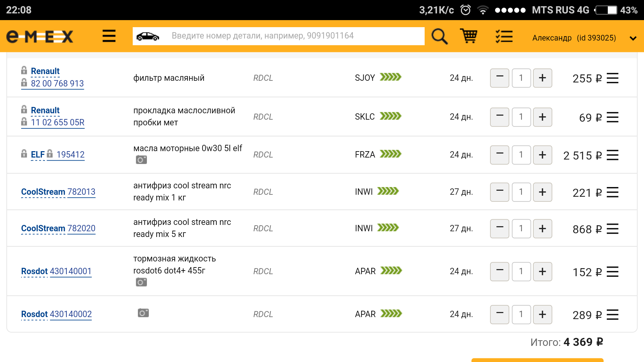Screen dimensions: 644x362
Task: Increase quantity of CoolStream 782020 antifreeze
Action: pyautogui.click(x=542, y=229)
